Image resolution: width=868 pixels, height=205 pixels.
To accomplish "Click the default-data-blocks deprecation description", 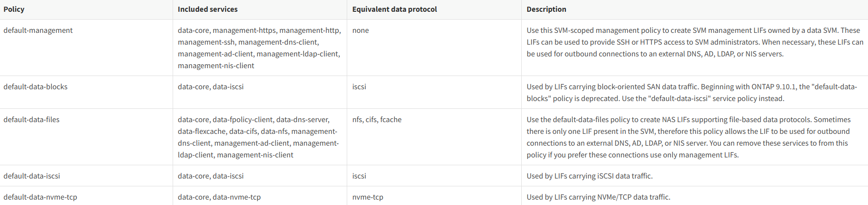I will pos(691,93).
